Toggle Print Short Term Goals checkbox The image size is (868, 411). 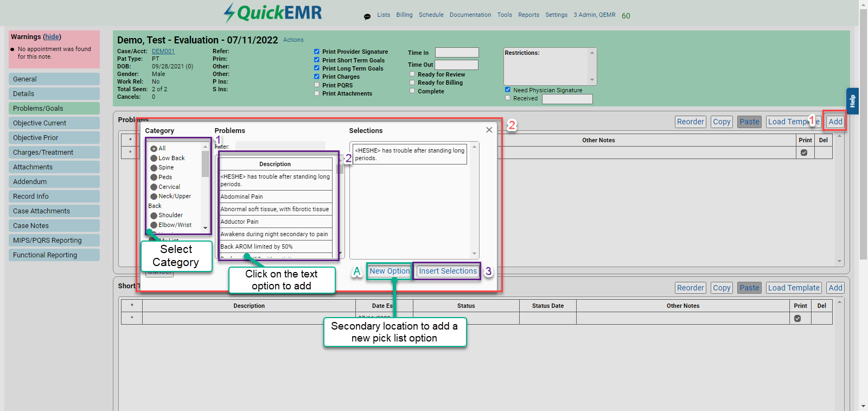click(x=317, y=60)
